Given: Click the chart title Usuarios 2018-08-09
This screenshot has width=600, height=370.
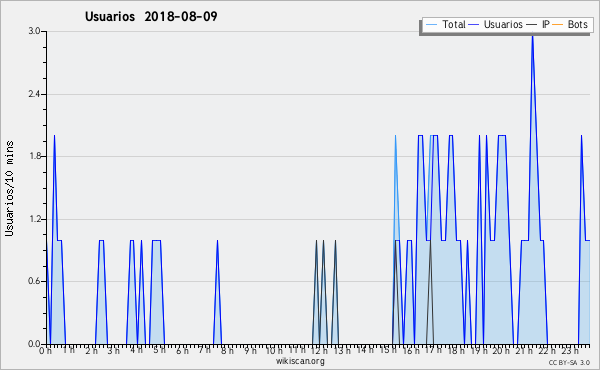Looking at the screenshot, I should coord(151,16).
